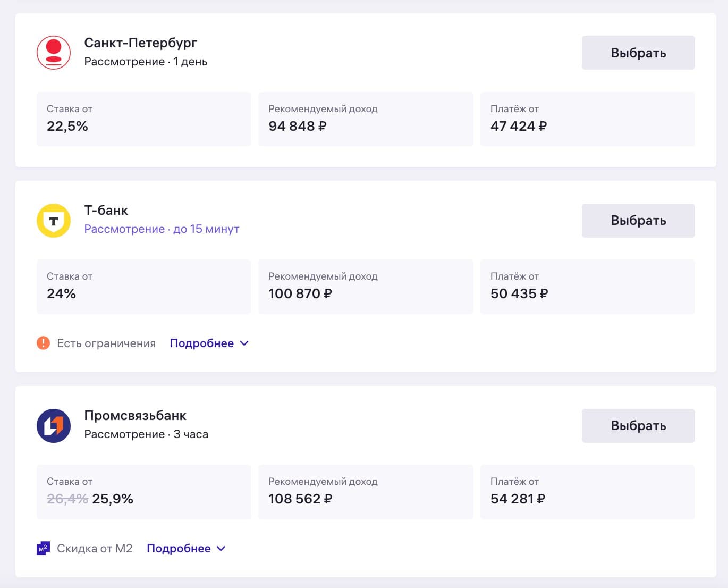Viewport: 728px width, 588px height.
Task: Click 'Платёж от' label in Промсвязьбанк card
Action: tap(514, 482)
